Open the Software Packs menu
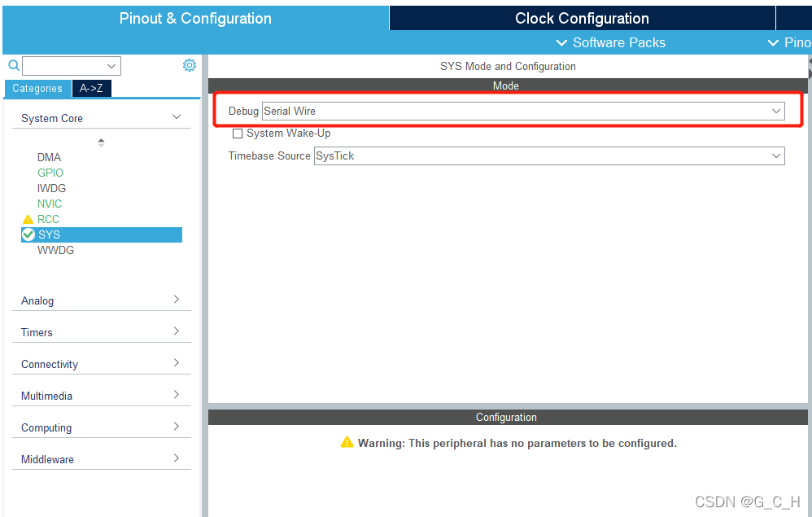Image resolution: width=812 pixels, height=517 pixels. 611,42
